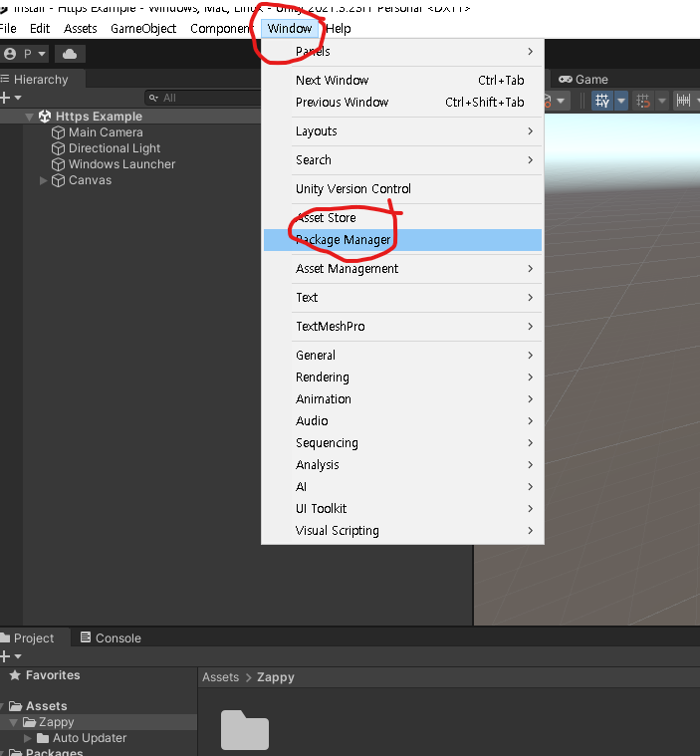Select the folder thumbnail in Zappy
The height and width of the screenshot is (756, 700).
click(x=245, y=729)
